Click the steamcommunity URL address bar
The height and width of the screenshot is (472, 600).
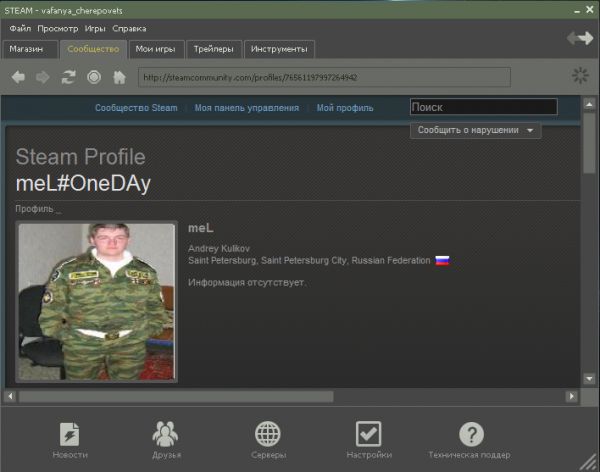pos(324,77)
